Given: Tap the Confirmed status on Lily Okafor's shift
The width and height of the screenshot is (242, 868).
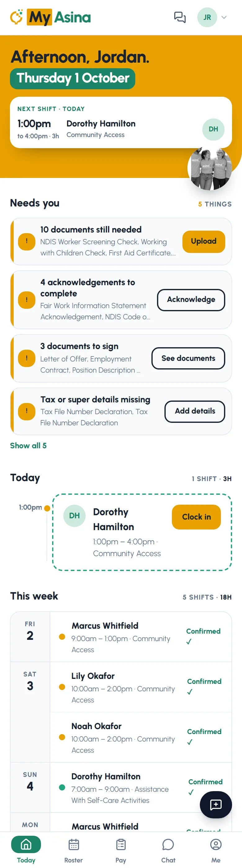Looking at the screenshot, I should [204, 686].
